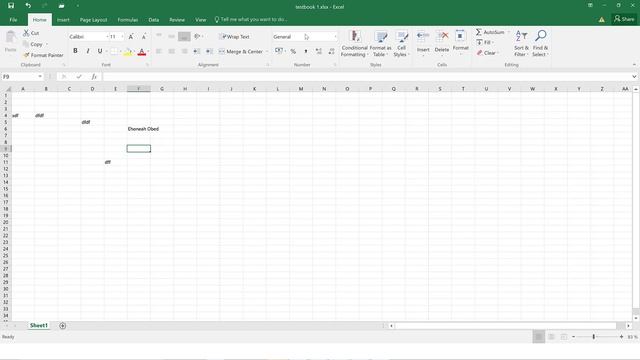The width and height of the screenshot is (640, 360).
Task: Switch to the Formulas tab
Action: (x=127, y=20)
